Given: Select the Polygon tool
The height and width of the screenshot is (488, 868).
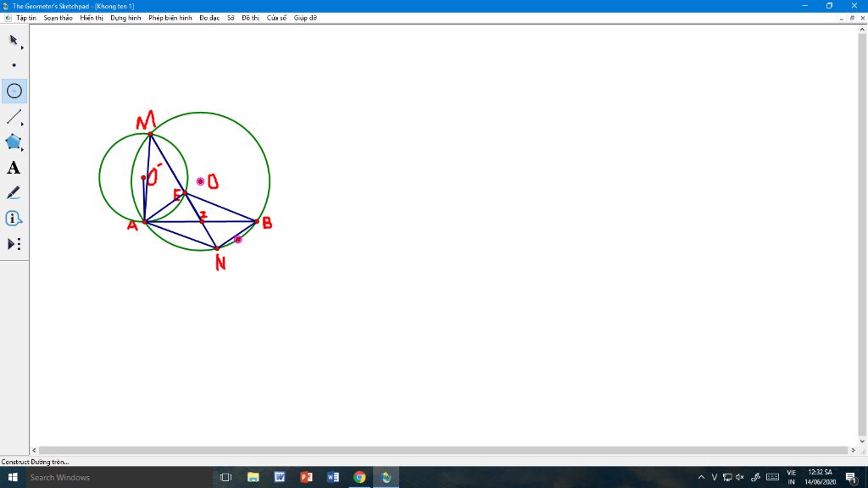Looking at the screenshot, I should (14, 142).
